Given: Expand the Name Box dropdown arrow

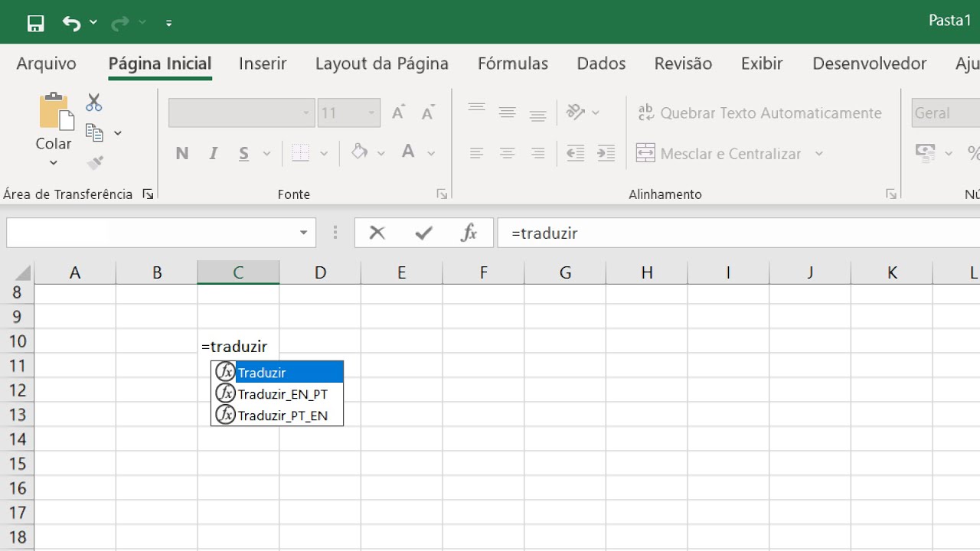Looking at the screenshot, I should point(304,233).
